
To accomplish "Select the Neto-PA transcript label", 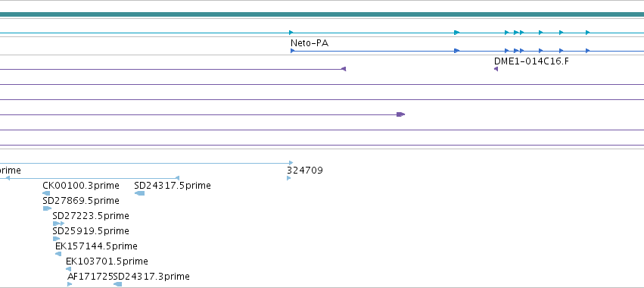I will coord(310,43).
